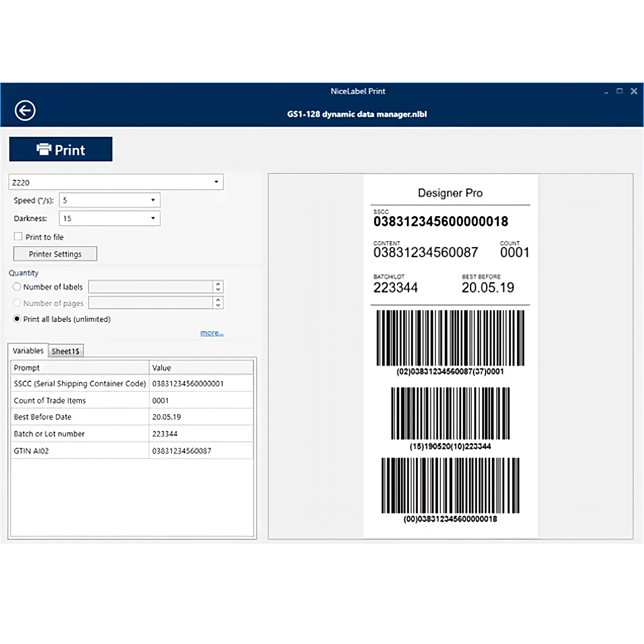Switch to the Variables tab
The image size is (644, 644).
(28, 351)
